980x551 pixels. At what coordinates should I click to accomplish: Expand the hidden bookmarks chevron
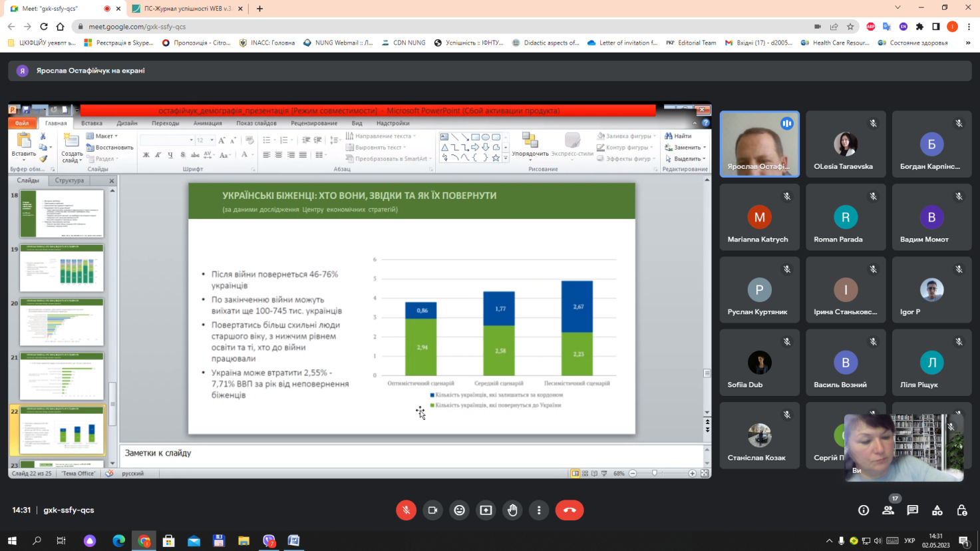click(967, 43)
